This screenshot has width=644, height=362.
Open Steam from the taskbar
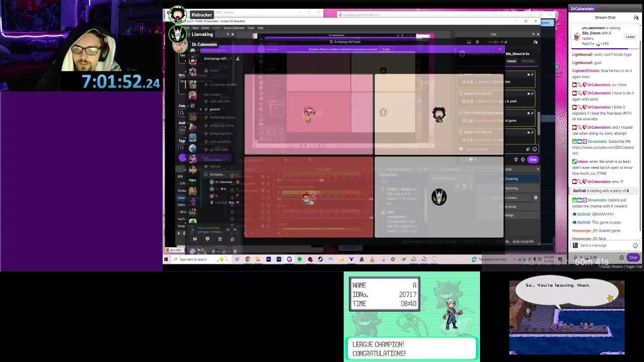pos(320,259)
